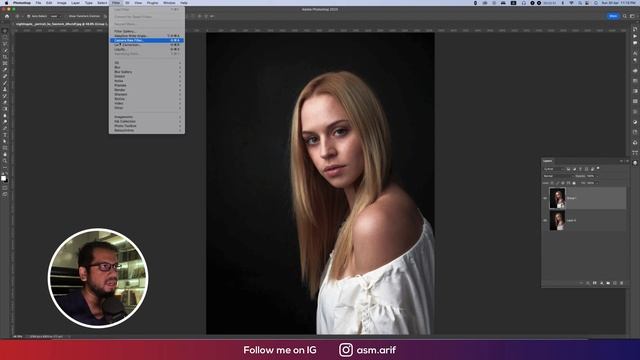This screenshot has width=640, height=360.
Task: Open Auto-Select Layer dropdown in options bar
Action: coord(56,16)
